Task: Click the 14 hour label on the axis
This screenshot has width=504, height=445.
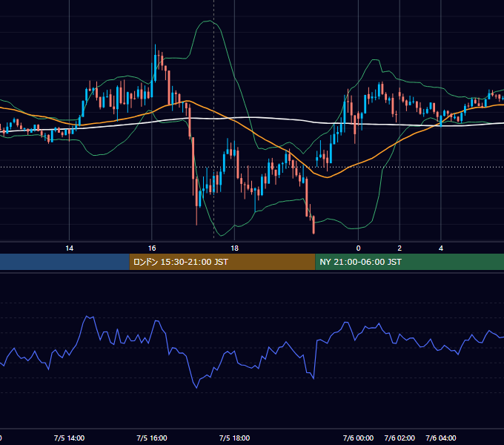Action: pos(69,248)
